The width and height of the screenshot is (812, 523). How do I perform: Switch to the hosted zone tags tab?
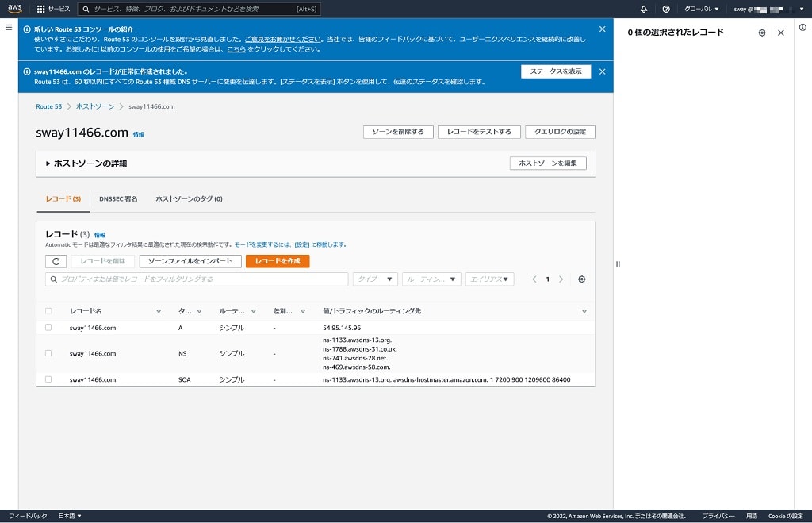pos(189,199)
